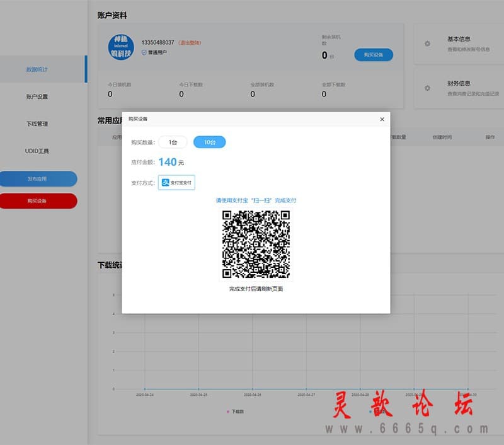The image size is (504, 445).
Task: Click the red 购买设备 sidebar button
Action: (38, 201)
